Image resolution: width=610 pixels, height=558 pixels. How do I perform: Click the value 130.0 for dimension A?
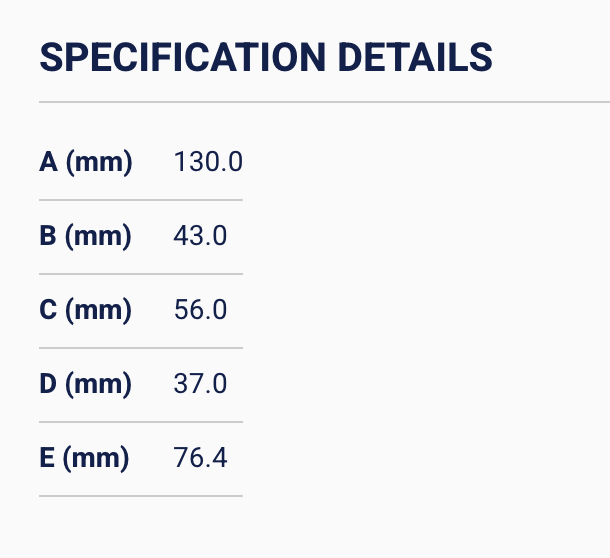point(208,162)
